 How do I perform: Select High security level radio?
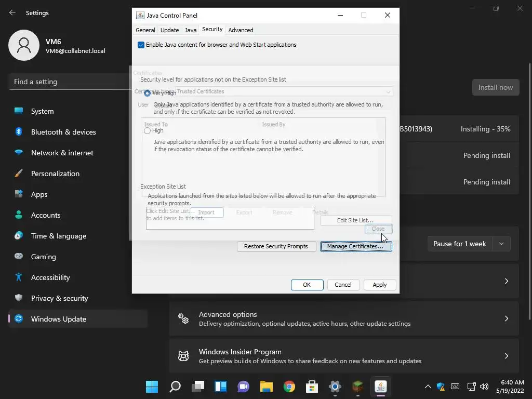pyautogui.click(x=147, y=130)
